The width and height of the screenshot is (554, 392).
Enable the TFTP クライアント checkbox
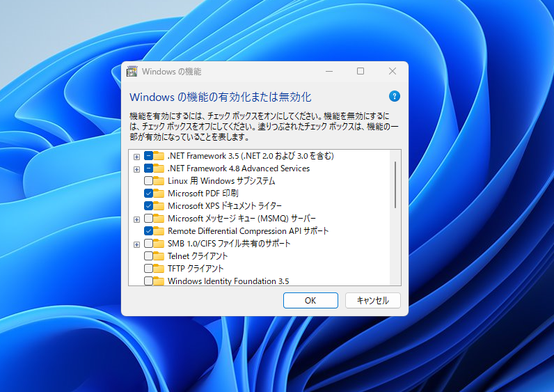coord(148,269)
